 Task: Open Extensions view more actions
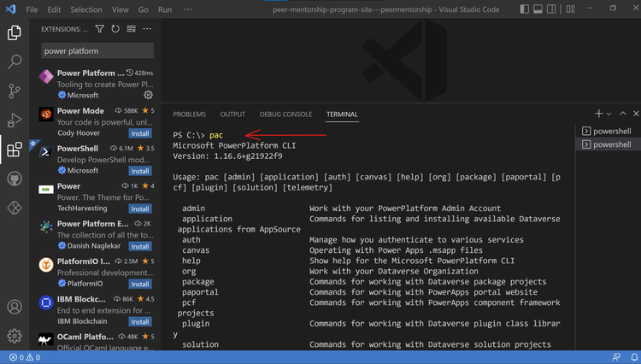click(x=147, y=28)
